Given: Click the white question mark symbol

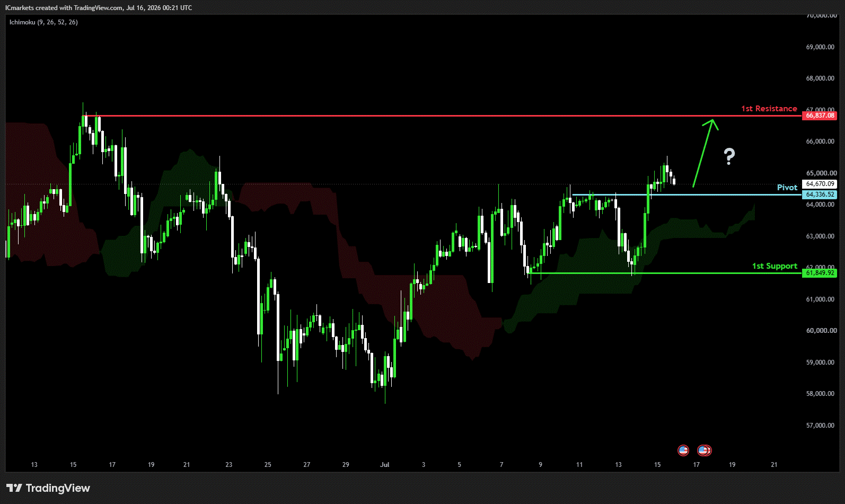Looking at the screenshot, I should pos(729,156).
